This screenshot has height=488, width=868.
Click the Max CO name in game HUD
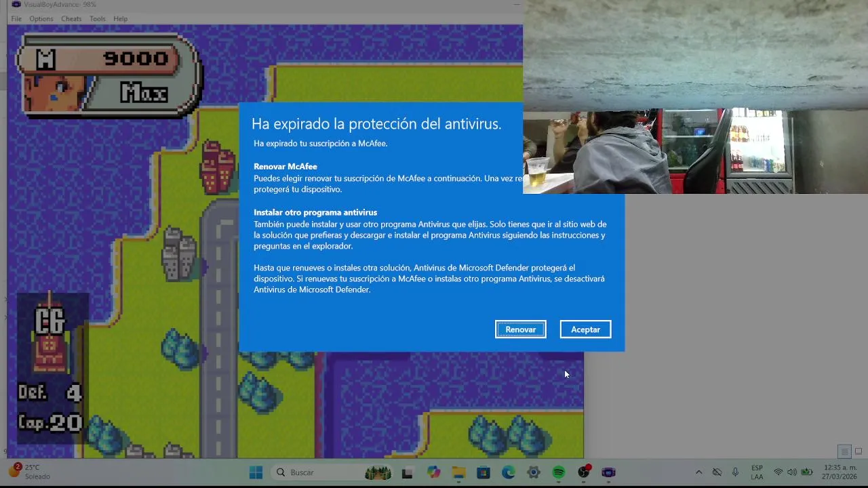(144, 92)
